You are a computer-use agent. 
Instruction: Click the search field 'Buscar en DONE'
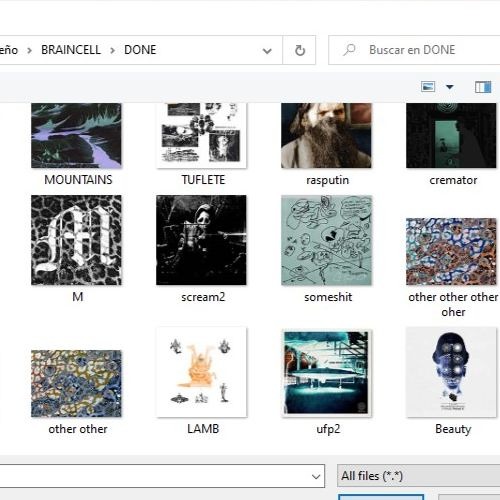(x=414, y=50)
